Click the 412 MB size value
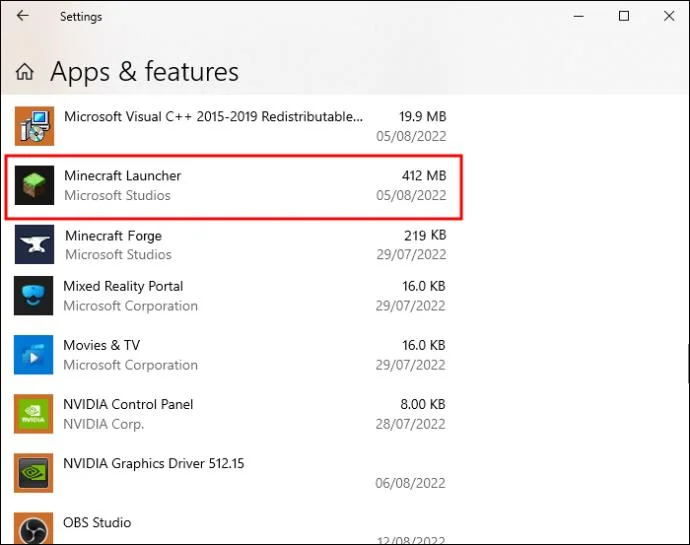The image size is (690, 545). [x=424, y=175]
